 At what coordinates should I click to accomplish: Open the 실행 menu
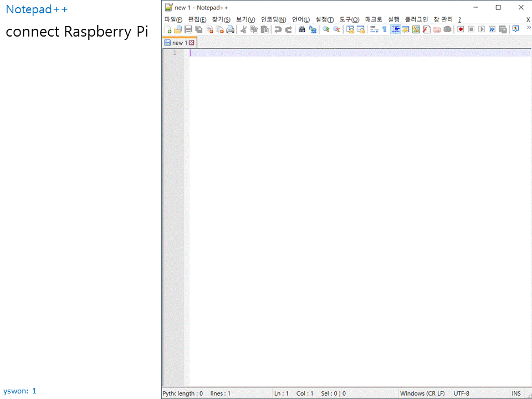pos(393,20)
